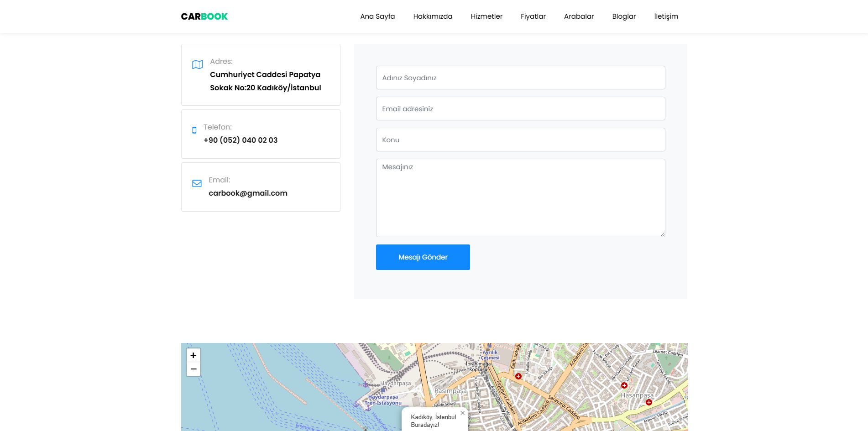Open the Arabalar section
The image size is (868, 431).
(x=579, y=16)
